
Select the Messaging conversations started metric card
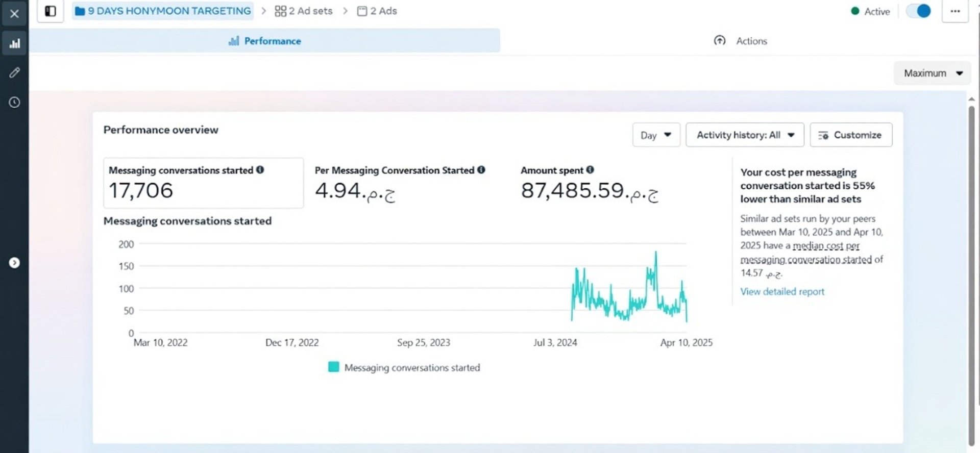tap(203, 183)
